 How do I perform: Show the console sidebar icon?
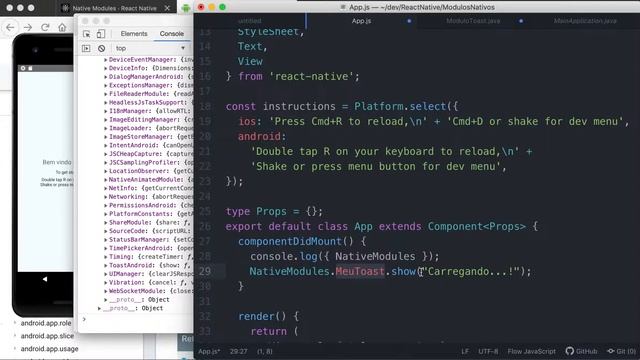[x=86, y=48]
